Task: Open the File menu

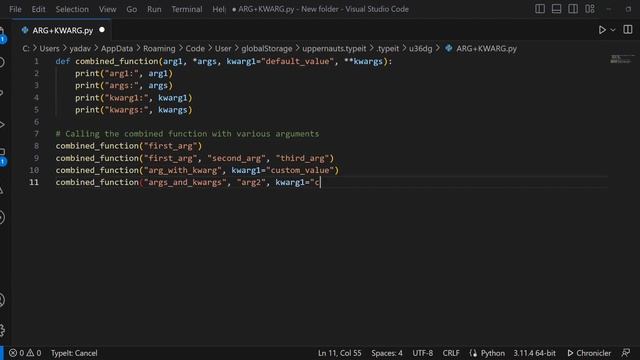Action: [x=15, y=9]
